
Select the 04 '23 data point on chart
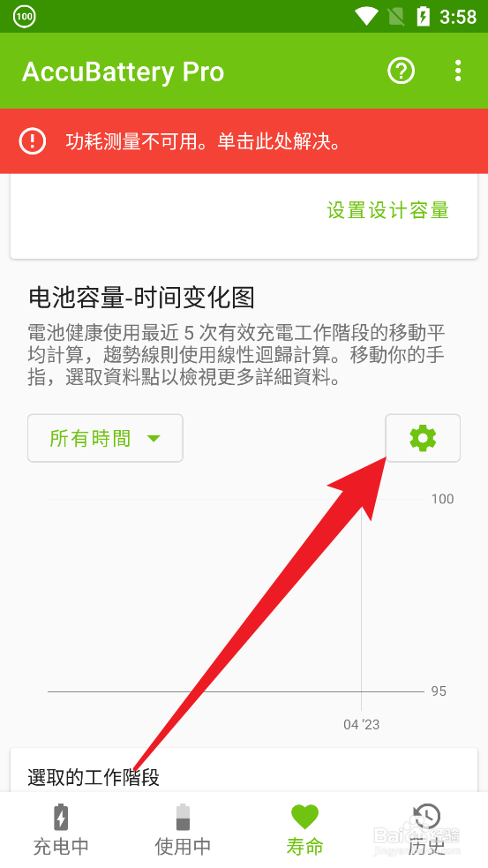point(361,724)
